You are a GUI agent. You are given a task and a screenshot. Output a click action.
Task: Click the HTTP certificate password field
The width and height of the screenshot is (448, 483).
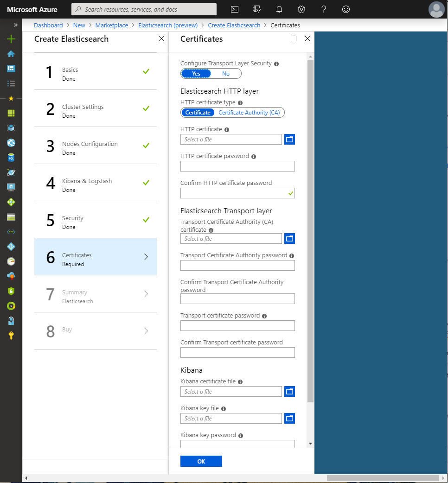point(237,166)
